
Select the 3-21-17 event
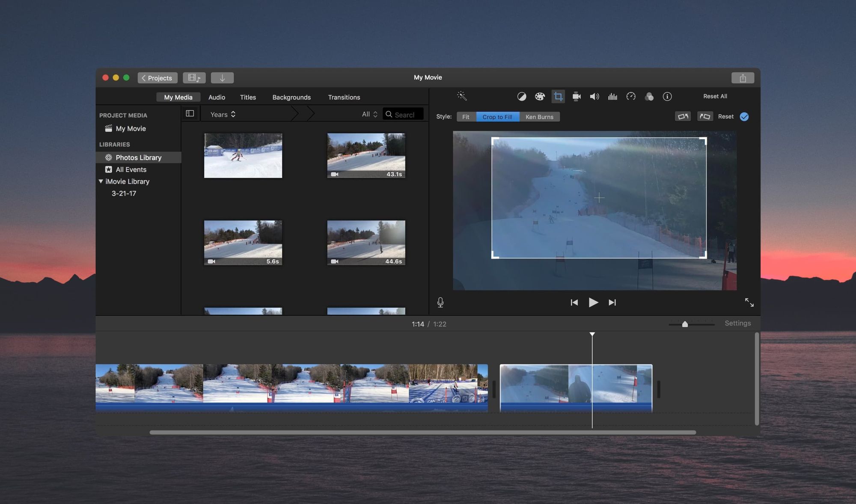click(x=124, y=193)
